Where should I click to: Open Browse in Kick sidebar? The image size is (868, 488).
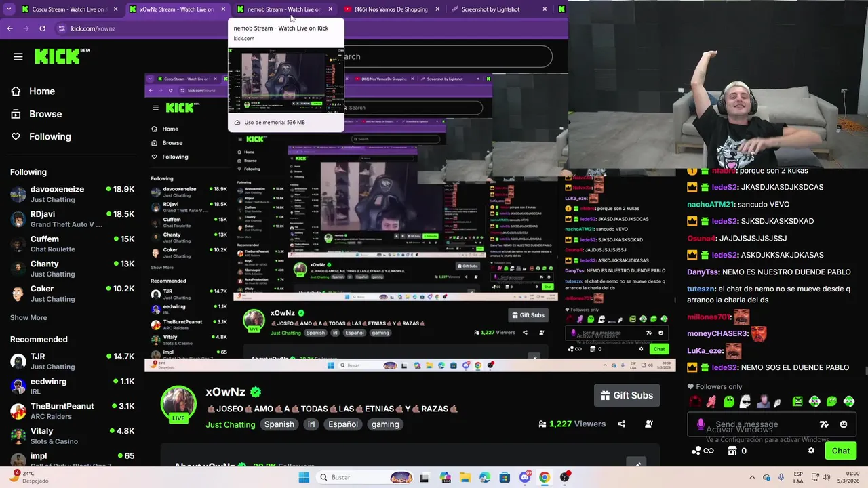[x=37, y=114]
